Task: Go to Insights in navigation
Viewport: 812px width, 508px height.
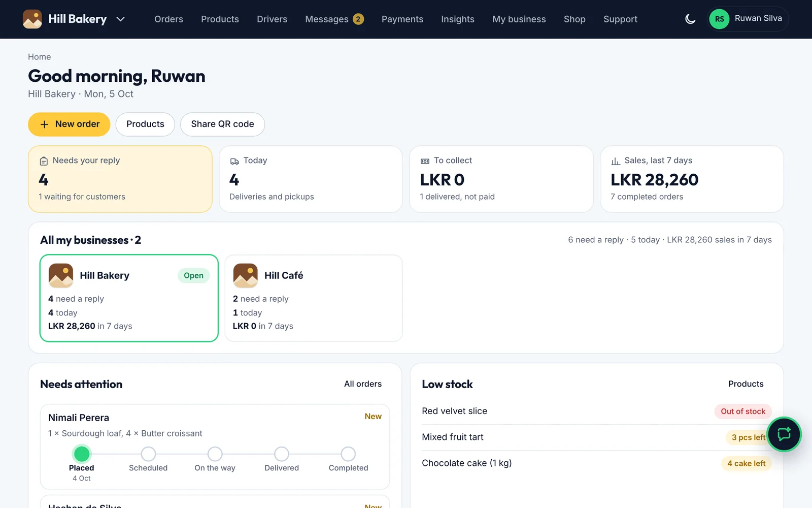Action: click(458, 19)
